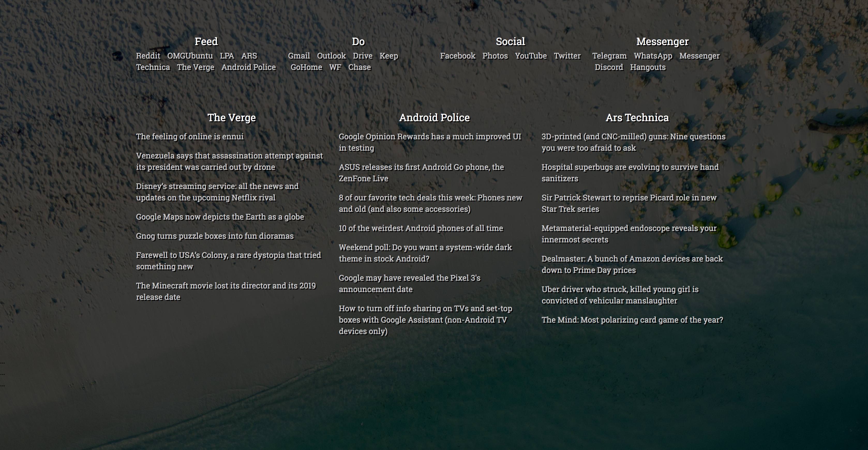
Task: Click the OMGUbuntu feed link
Action: (190, 56)
